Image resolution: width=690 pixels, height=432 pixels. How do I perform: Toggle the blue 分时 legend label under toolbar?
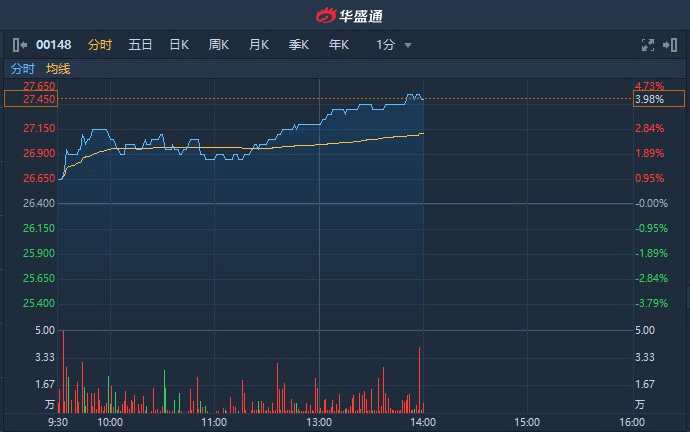click(22, 69)
